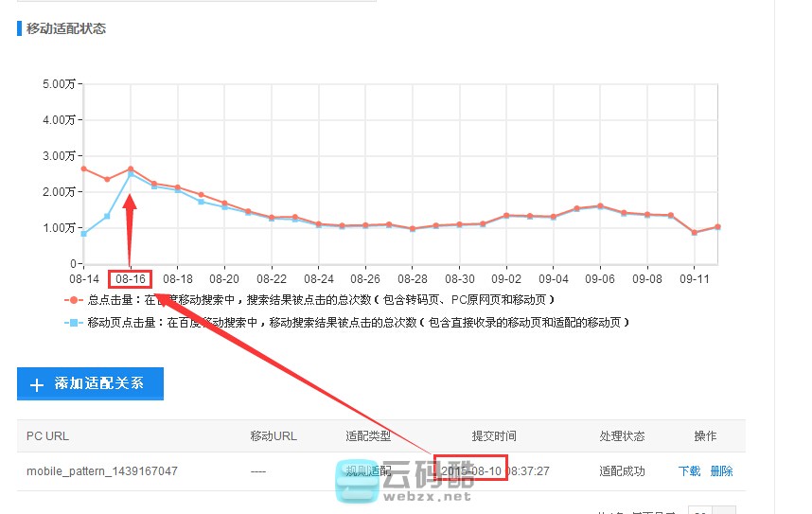Click the last data point on chart

point(717,227)
